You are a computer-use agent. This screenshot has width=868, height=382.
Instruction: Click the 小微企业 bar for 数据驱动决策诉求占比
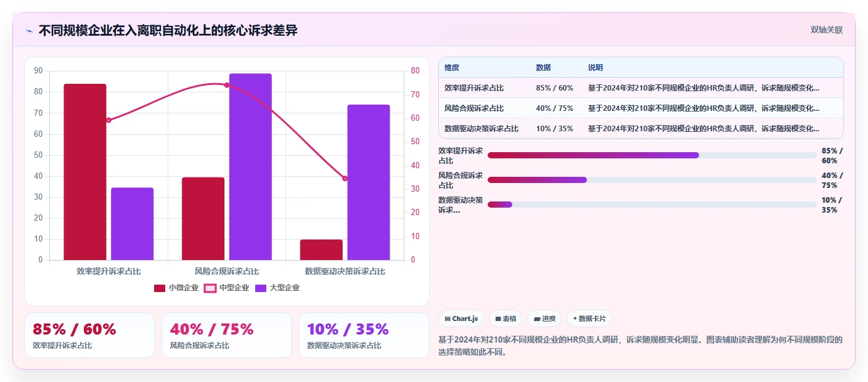point(321,250)
